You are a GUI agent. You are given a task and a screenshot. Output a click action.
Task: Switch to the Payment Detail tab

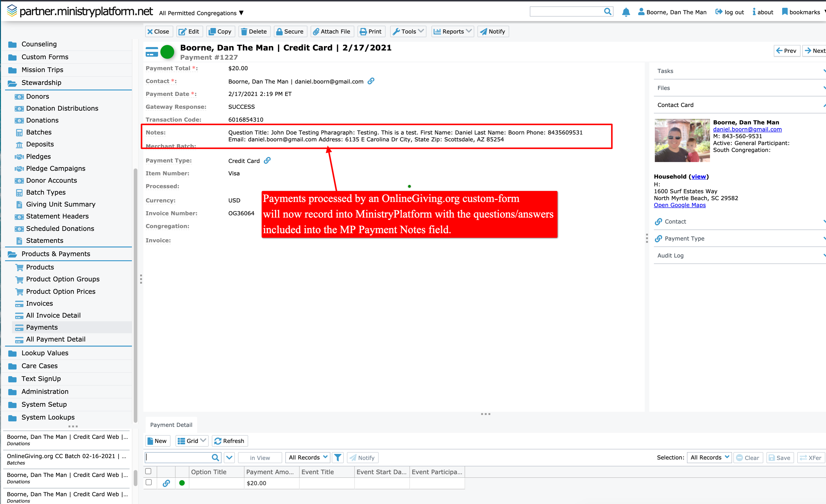(x=171, y=425)
